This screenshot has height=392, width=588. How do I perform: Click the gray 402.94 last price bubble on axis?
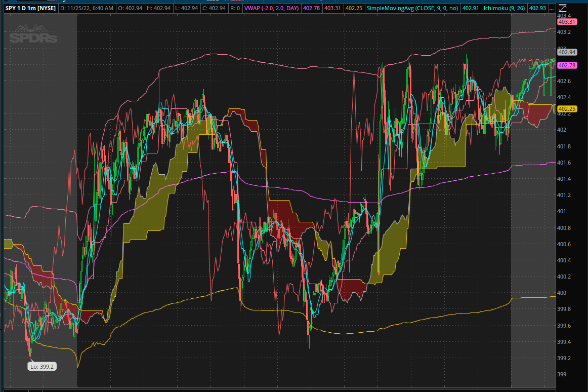tap(567, 52)
